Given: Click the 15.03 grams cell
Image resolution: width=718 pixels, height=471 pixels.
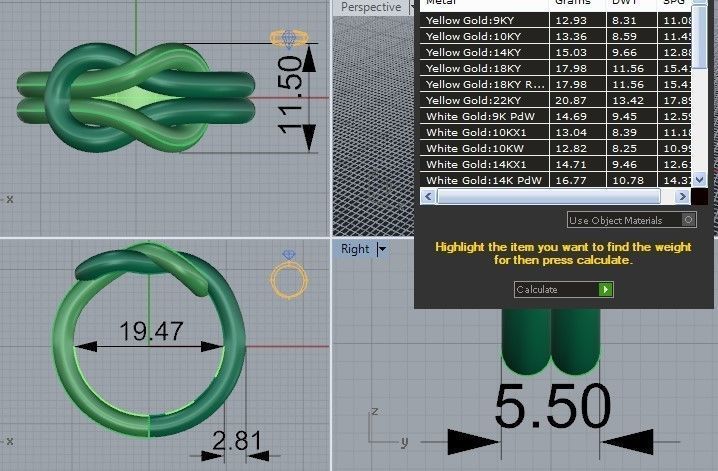Looking at the screenshot, I should [578, 52].
